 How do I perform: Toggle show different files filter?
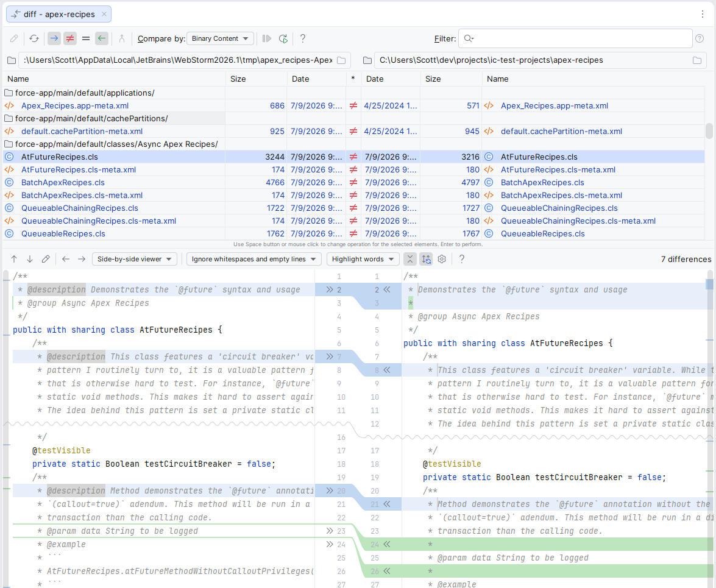click(x=70, y=39)
